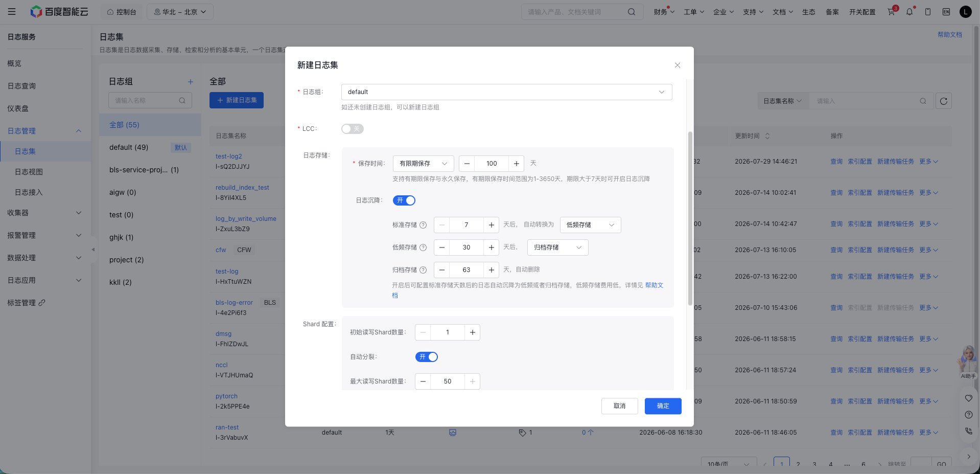Open the 低频存储 conversion dropdown
The height and width of the screenshot is (474, 980).
[590, 225]
